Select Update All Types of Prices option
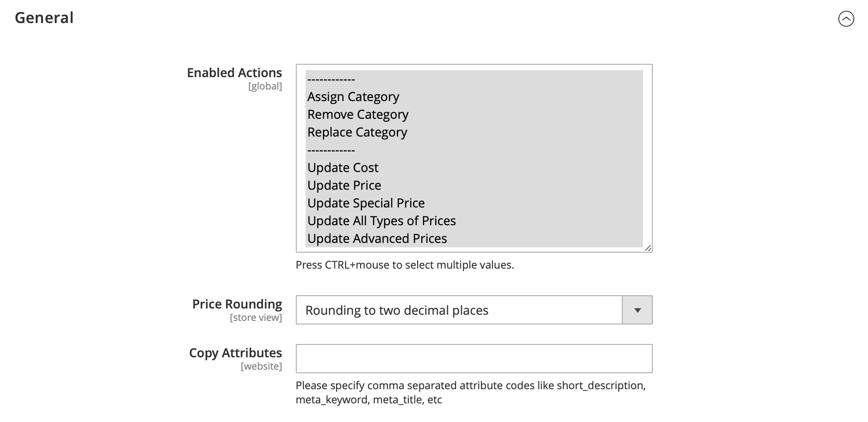This screenshot has height=422, width=868. (x=474, y=221)
